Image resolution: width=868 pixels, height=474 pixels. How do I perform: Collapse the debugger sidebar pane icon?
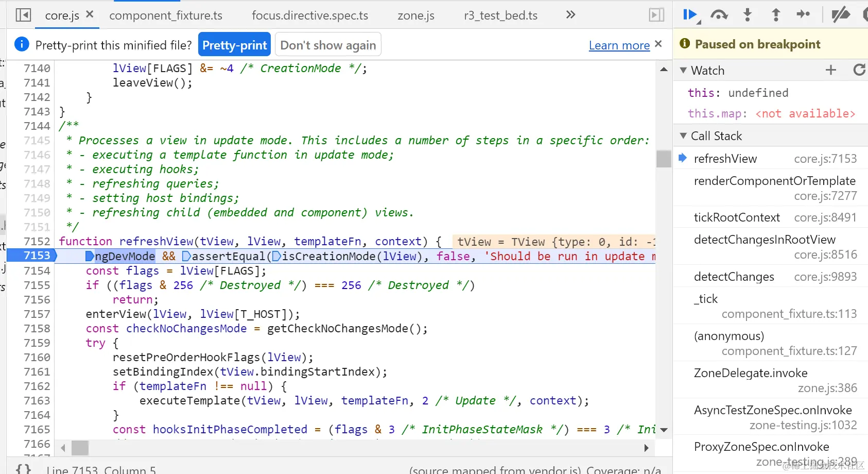click(656, 15)
